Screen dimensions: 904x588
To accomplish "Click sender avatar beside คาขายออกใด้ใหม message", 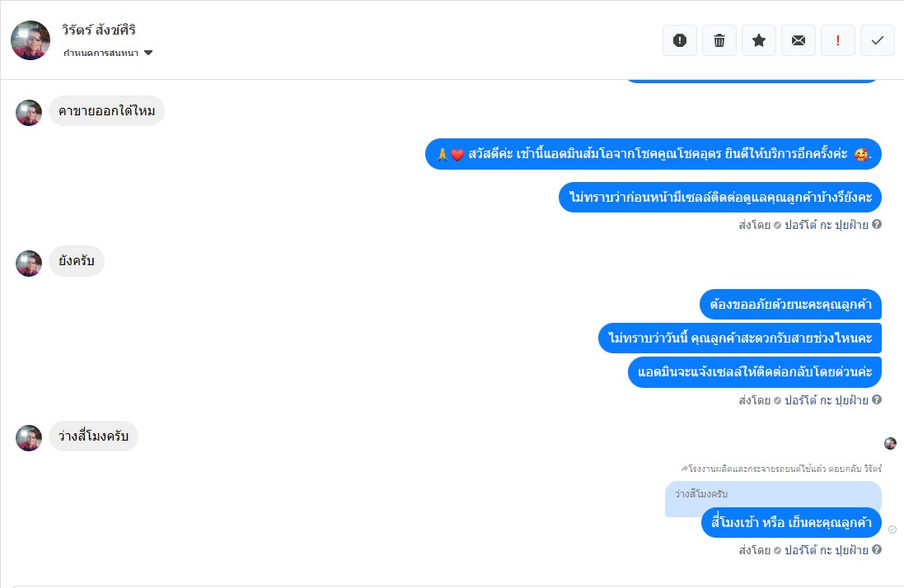I will (x=29, y=113).
